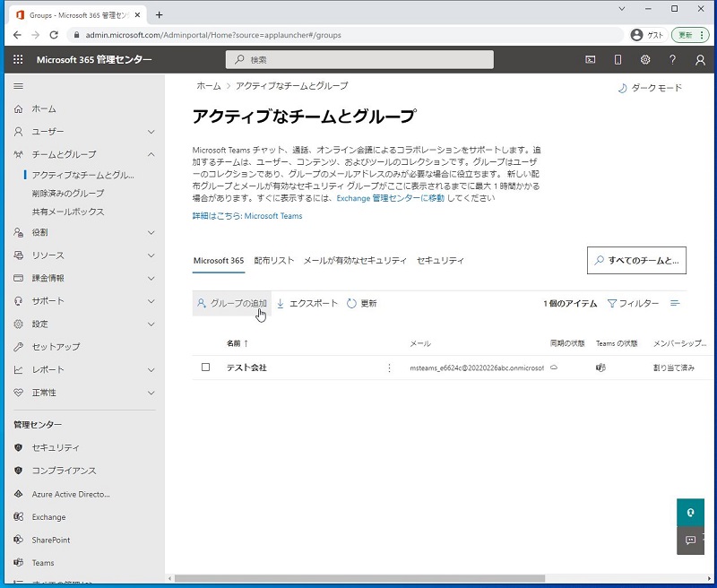
Task: Click the Compliance shield icon in sidebar
Action: point(18,471)
